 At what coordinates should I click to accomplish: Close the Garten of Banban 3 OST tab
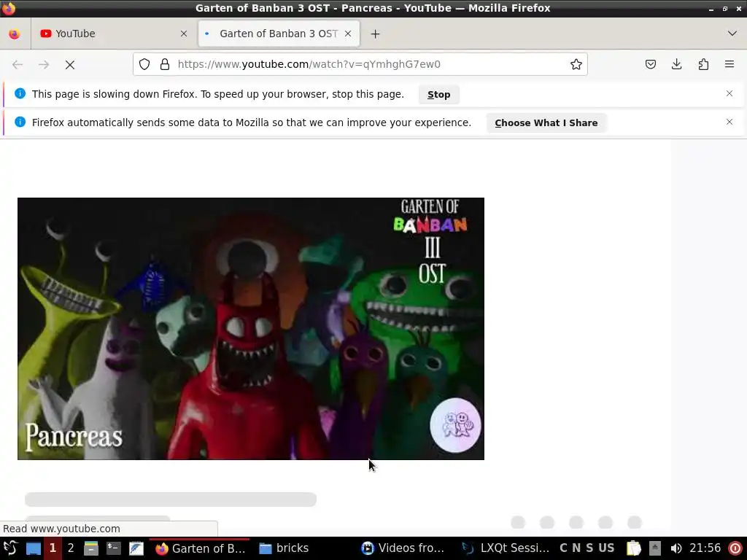tap(348, 34)
